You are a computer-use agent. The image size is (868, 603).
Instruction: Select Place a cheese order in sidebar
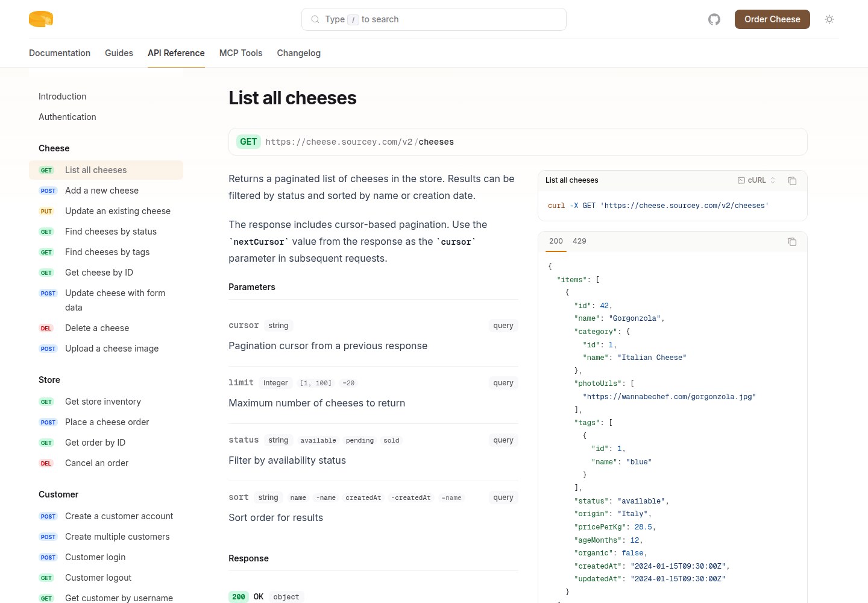click(x=107, y=422)
